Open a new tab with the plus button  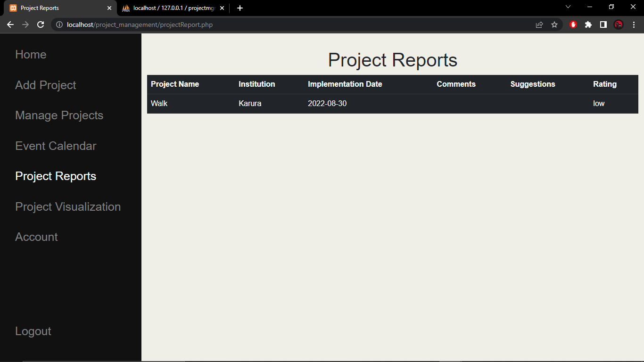(x=239, y=8)
